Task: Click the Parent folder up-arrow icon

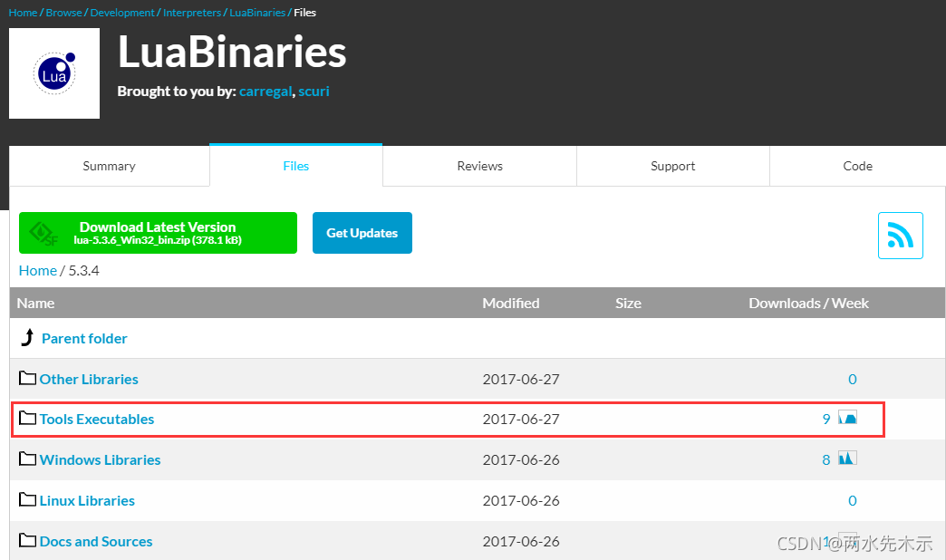Action: pyautogui.click(x=27, y=338)
